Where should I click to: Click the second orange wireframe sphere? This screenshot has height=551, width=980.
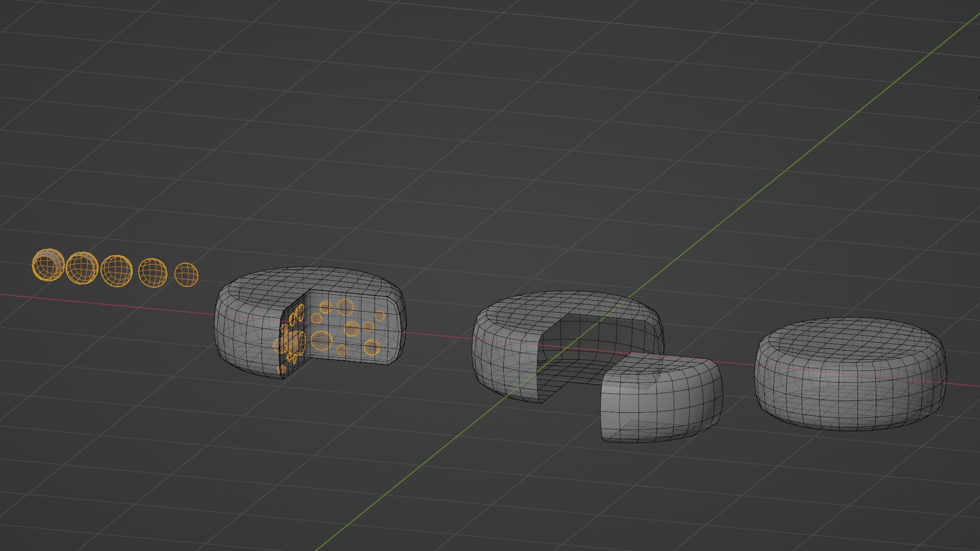pos(82,267)
